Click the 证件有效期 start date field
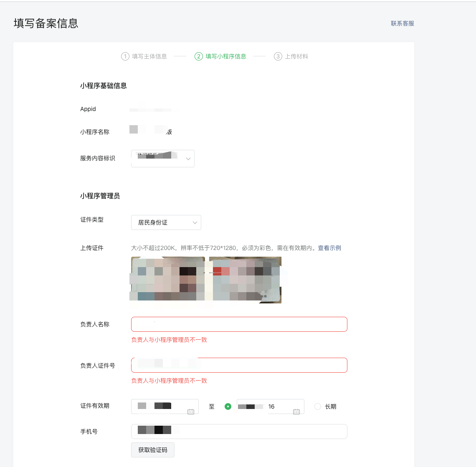476x467 pixels. pyautogui.click(x=165, y=406)
